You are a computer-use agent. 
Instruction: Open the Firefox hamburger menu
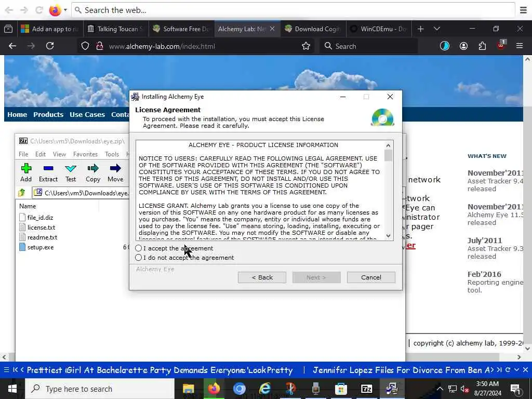[x=519, y=46]
